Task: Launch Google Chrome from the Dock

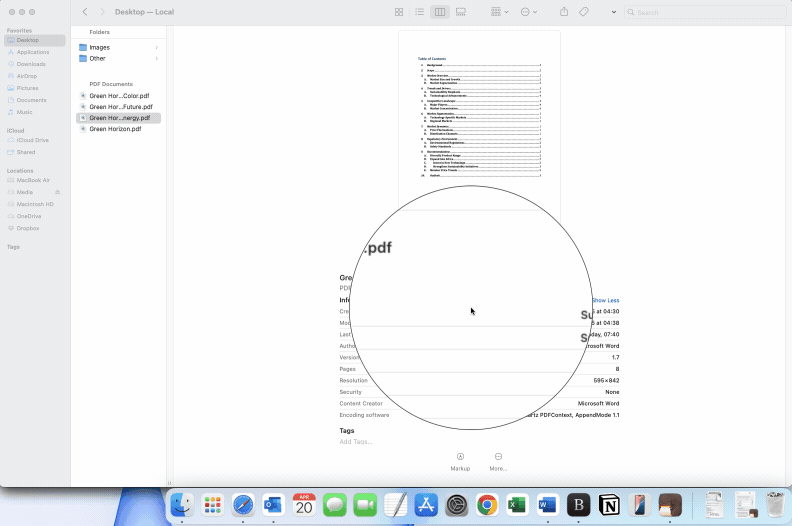Action: pyautogui.click(x=487, y=505)
